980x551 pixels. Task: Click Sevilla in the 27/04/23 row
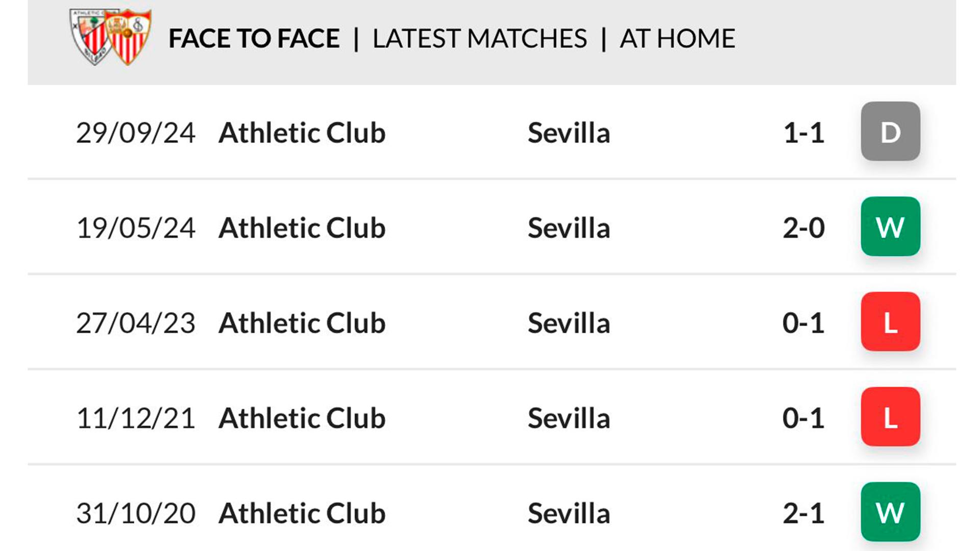pyautogui.click(x=569, y=323)
